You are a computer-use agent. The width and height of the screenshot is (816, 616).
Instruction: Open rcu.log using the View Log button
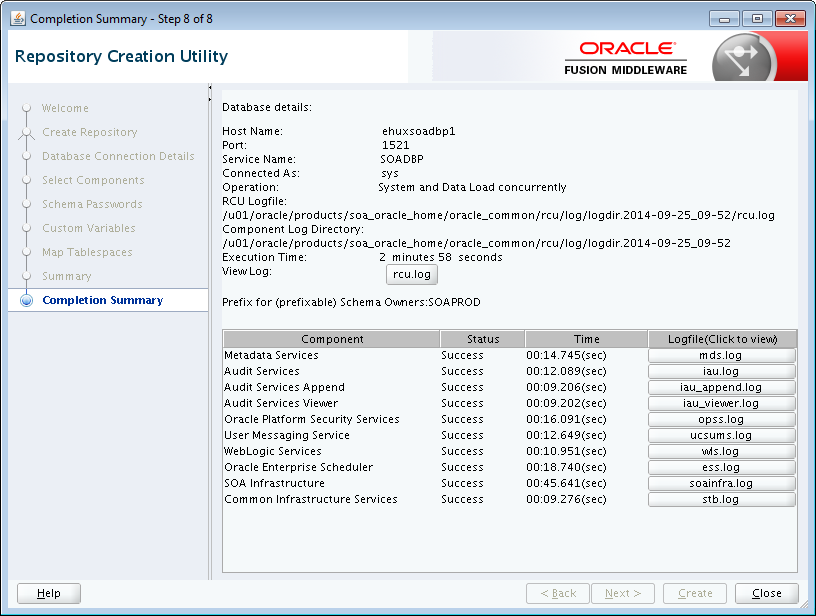point(411,275)
